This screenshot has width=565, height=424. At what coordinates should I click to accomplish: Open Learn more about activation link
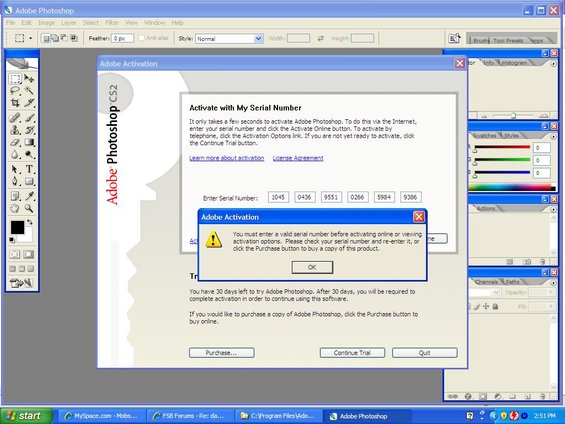pyautogui.click(x=227, y=158)
